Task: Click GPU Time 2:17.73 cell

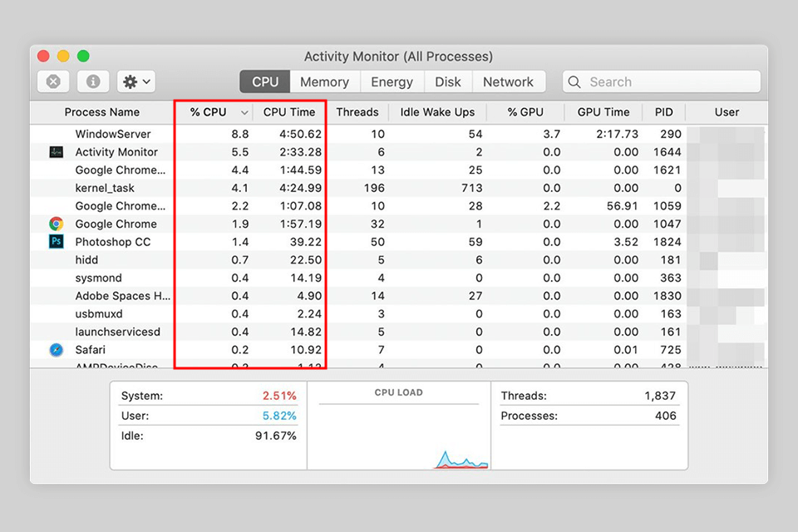Action: coord(617,134)
